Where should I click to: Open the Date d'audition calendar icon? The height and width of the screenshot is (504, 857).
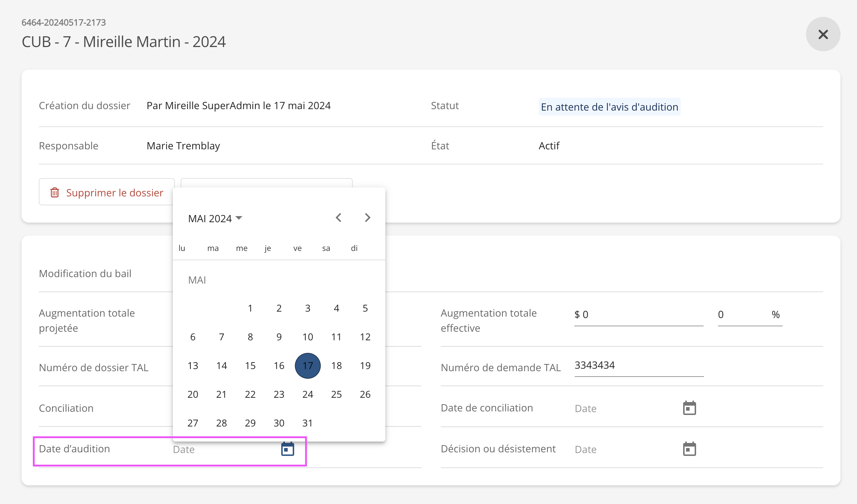click(x=287, y=449)
